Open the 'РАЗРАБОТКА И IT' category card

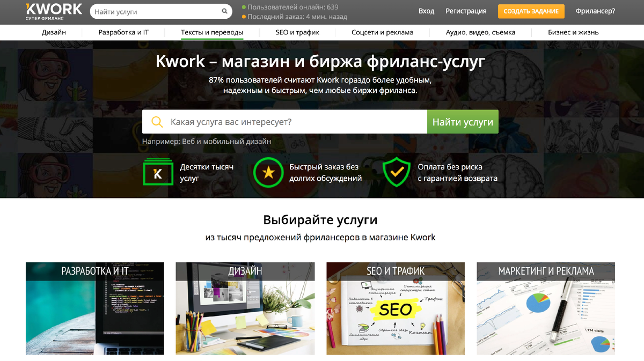pyautogui.click(x=95, y=308)
